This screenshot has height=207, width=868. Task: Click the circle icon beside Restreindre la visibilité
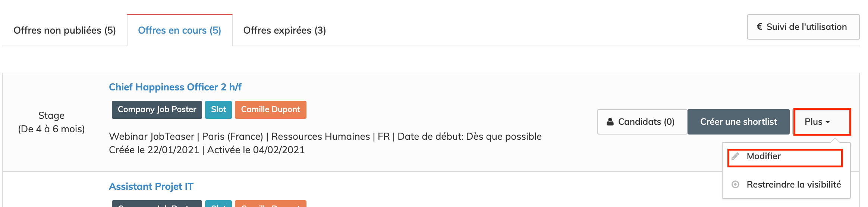[x=735, y=185]
